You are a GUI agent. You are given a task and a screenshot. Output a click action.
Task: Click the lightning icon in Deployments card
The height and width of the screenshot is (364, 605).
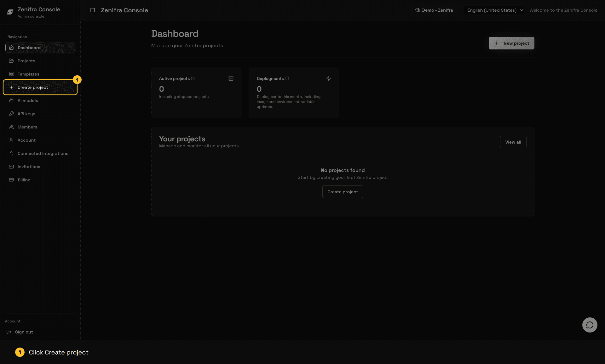coord(329,78)
